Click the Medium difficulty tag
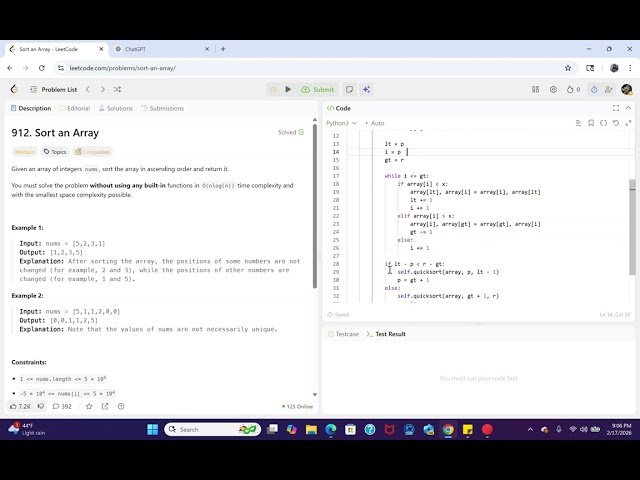Image resolution: width=640 pixels, height=480 pixels. click(x=24, y=152)
